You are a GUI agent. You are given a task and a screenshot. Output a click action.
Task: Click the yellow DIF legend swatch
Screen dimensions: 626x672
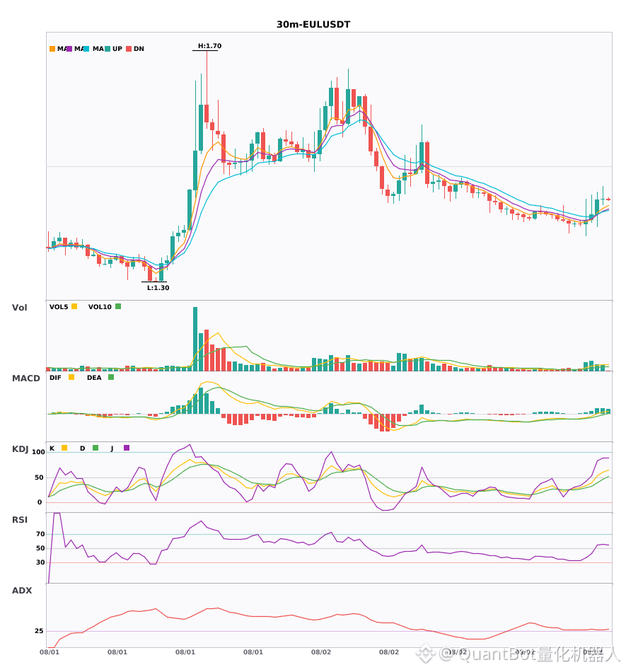[71, 377]
